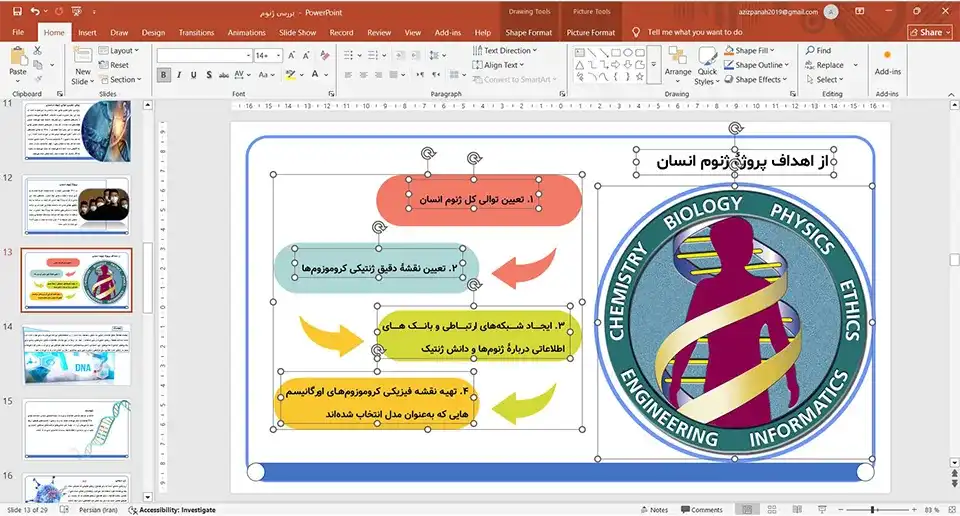960x516 pixels.
Task: Toggle the Comments pane
Action: [702, 509]
